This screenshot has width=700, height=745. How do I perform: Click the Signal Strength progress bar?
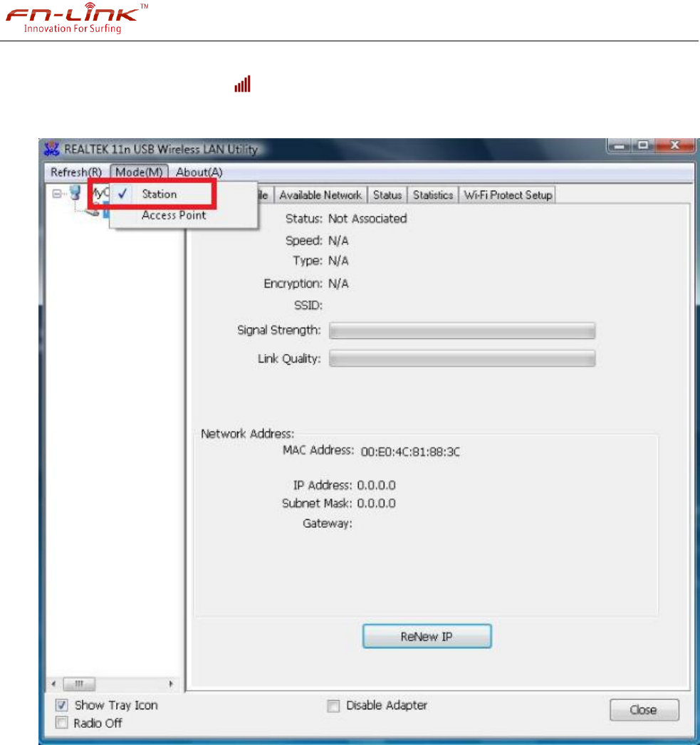click(x=462, y=330)
